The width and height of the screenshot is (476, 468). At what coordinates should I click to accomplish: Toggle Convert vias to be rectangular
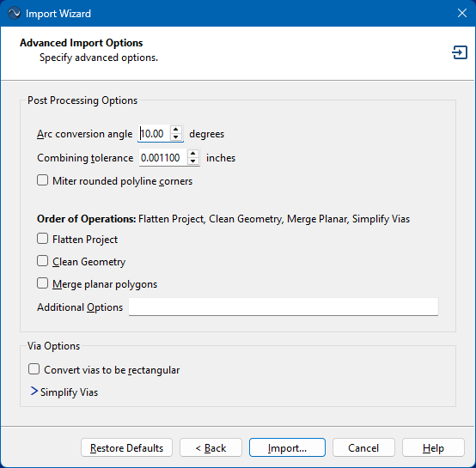34,369
